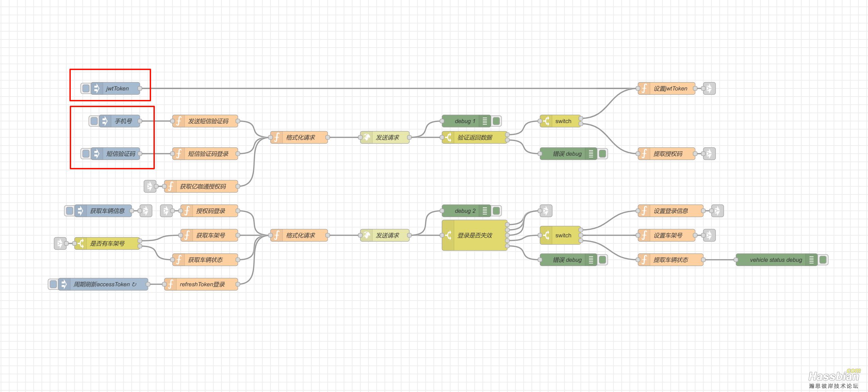Viewport: 868px width, 392px height.
Task: Select the lower 发送请求 http node
Action: (x=385, y=235)
